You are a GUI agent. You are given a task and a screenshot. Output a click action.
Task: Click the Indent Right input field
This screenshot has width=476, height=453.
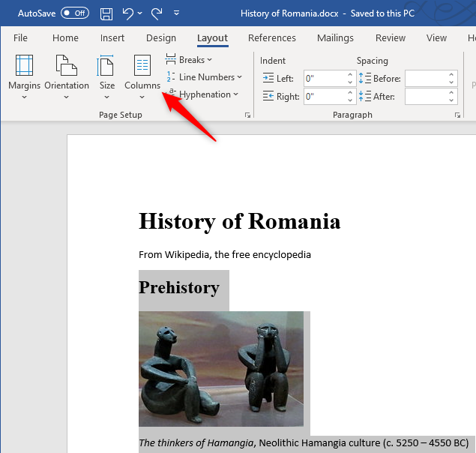point(325,97)
